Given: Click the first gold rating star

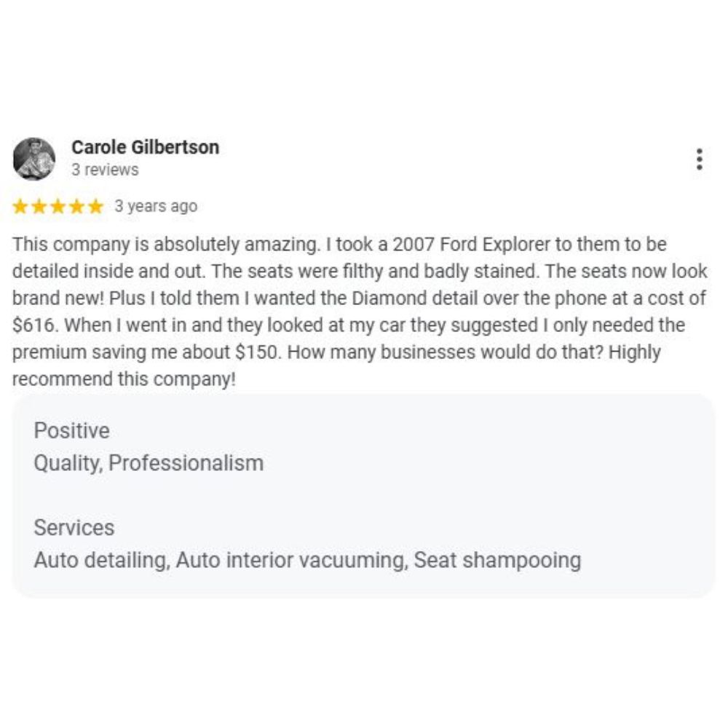Looking at the screenshot, I should [20, 206].
